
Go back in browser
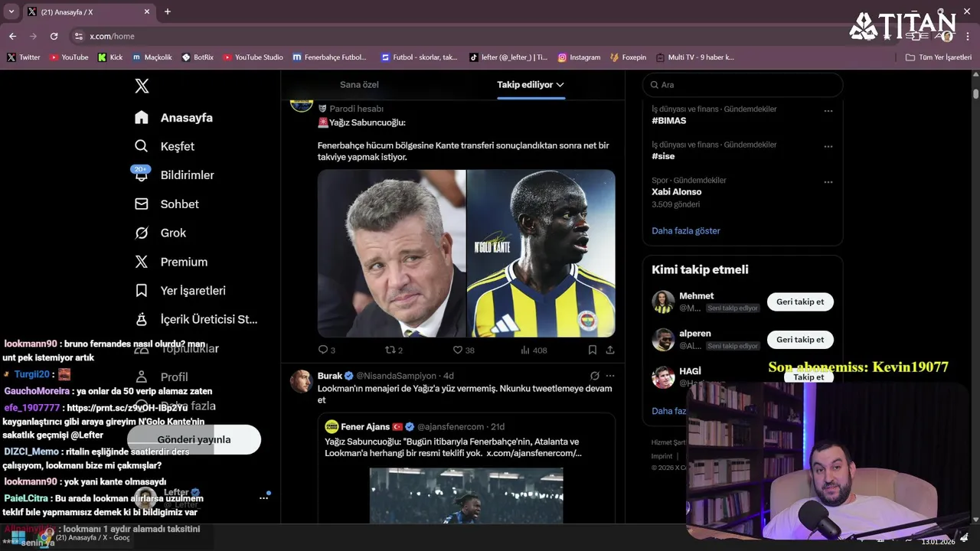click(12, 36)
